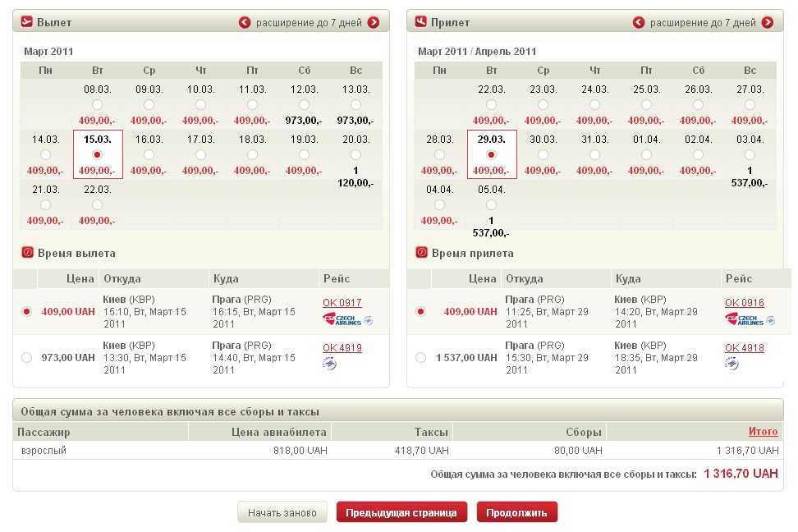The image size is (798, 532).
Task: Open flight OK 0917 details link
Action: coord(342,303)
